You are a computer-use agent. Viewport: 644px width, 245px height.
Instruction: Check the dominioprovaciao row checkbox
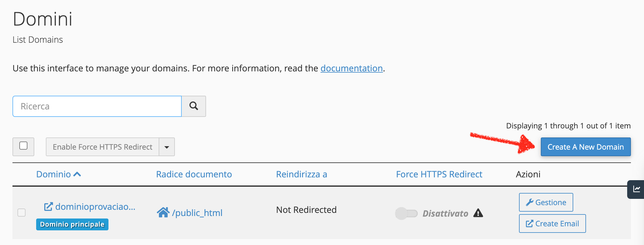click(22, 213)
